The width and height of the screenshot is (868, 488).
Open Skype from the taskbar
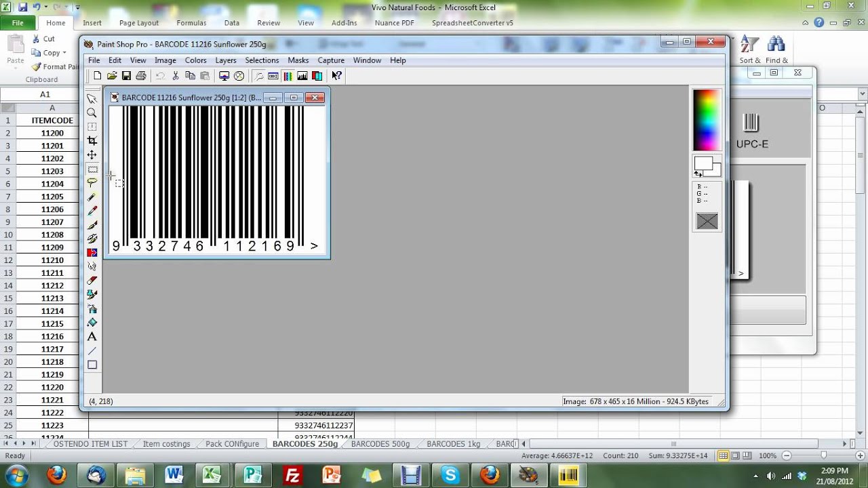pos(450,475)
